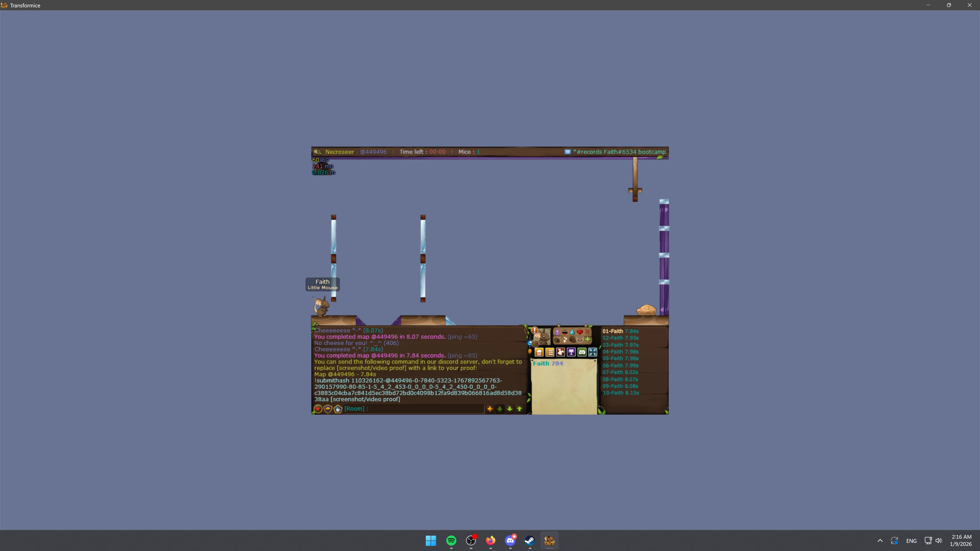
Task: Click the orange plus chat tab button
Action: click(x=490, y=409)
